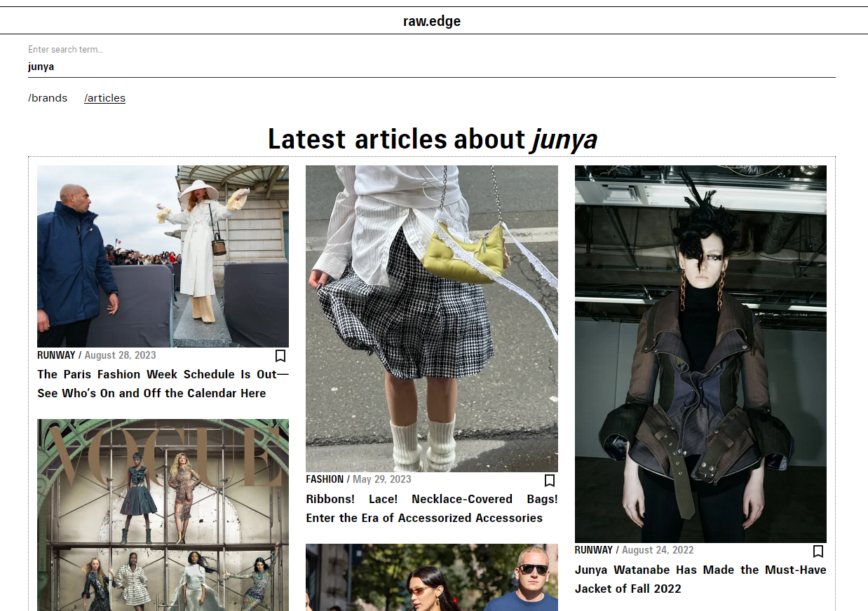This screenshot has height=611, width=868.
Task: Open the Vogue cover scaffold photo
Action: tap(163, 515)
